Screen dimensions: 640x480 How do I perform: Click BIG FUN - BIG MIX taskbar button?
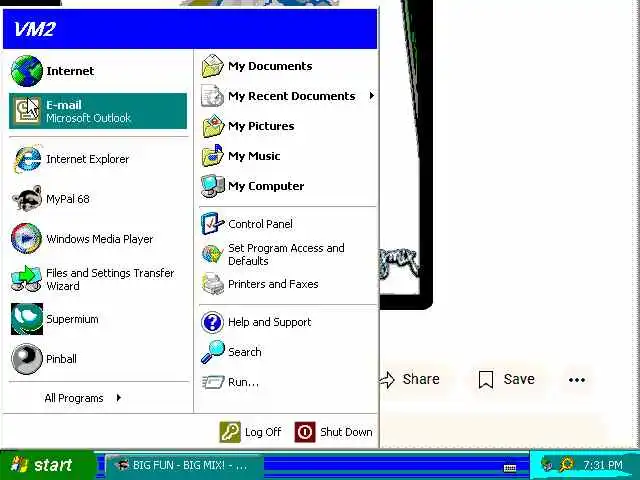point(184,465)
